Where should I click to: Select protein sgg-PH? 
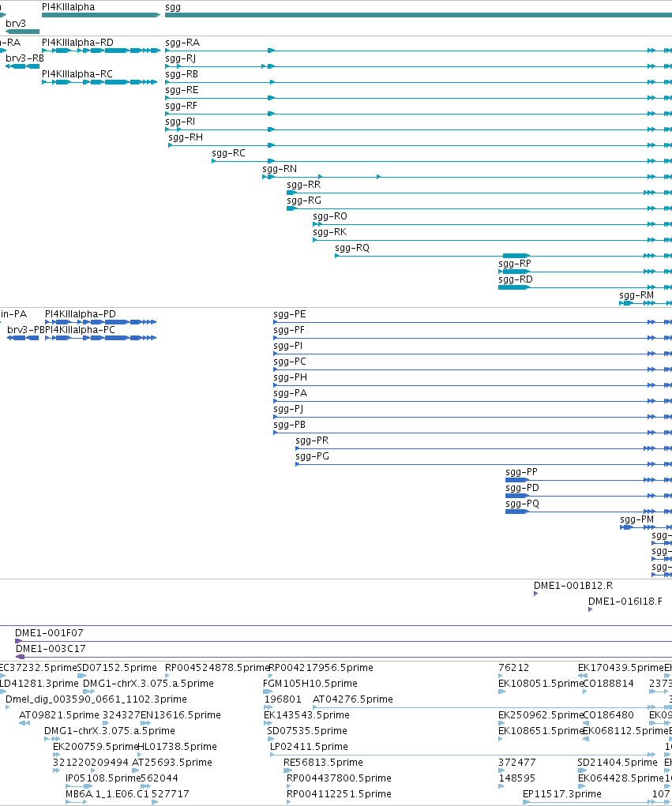coord(472,385)
